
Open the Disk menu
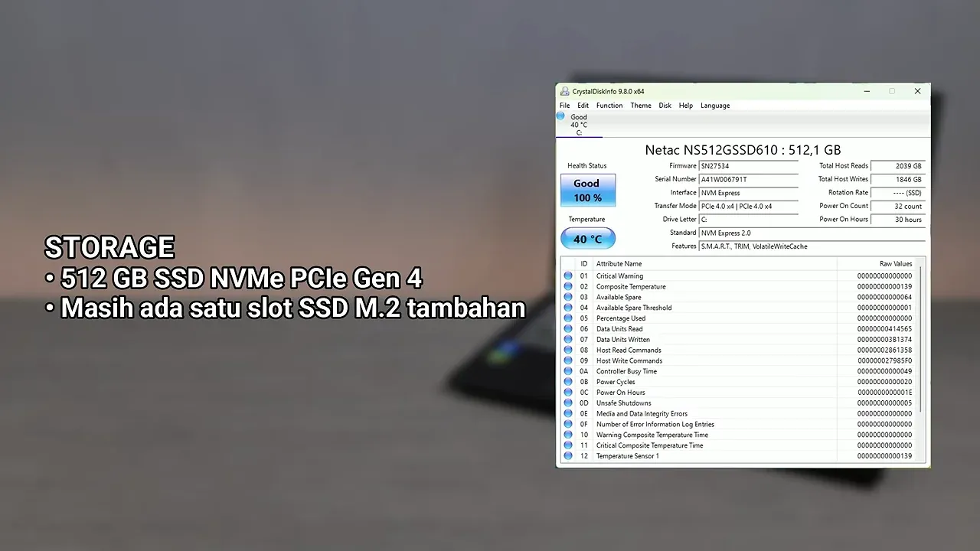tap(665, 106)
